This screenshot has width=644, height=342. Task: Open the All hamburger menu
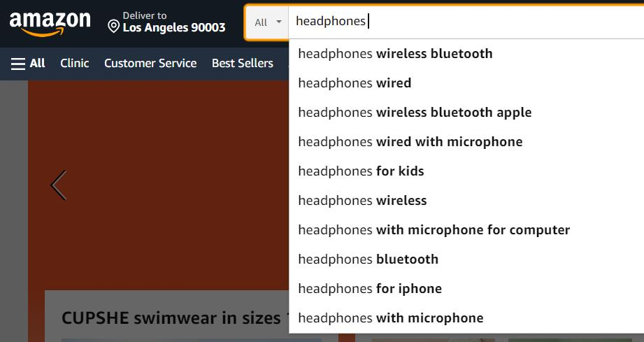tap(28, 64)
